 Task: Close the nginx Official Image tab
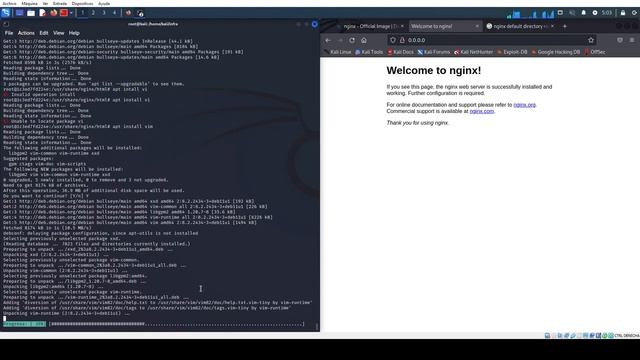pos(402,26)
